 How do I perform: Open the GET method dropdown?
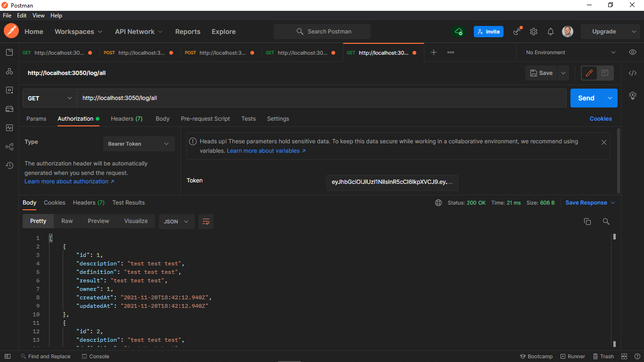(x=50, y=98)
